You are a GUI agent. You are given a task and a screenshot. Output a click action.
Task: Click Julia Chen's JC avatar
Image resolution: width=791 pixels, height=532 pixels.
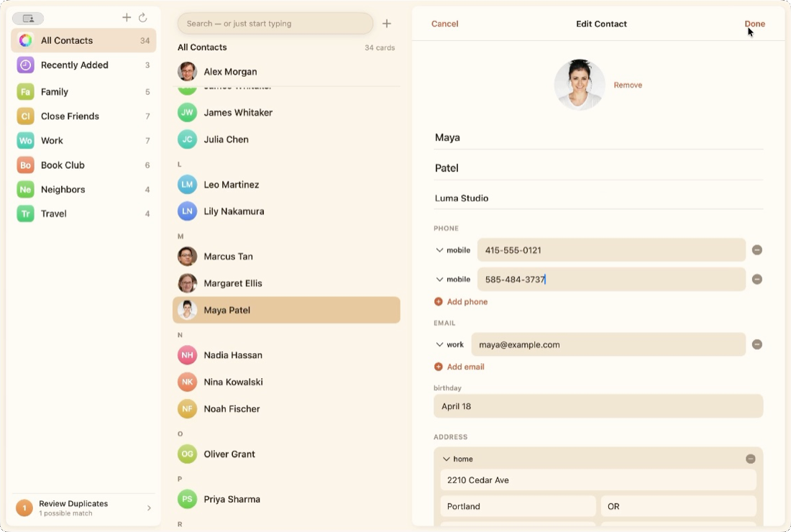[187, 139]
